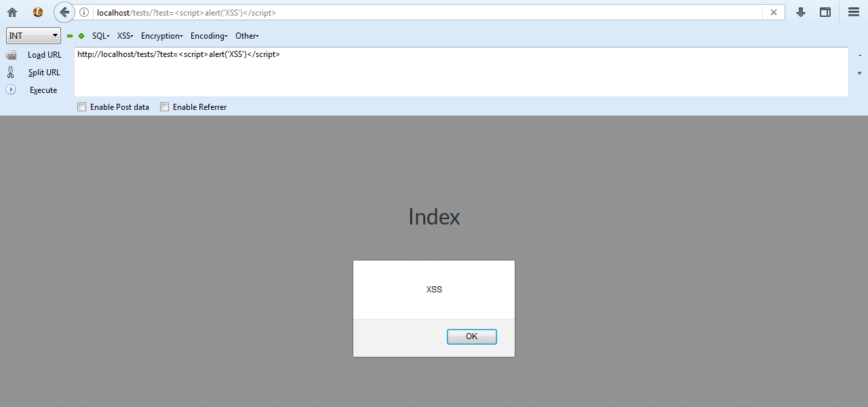
Task: Click the XSS message text in the alert
Action: pyautogui.click(x=434, y=290)
